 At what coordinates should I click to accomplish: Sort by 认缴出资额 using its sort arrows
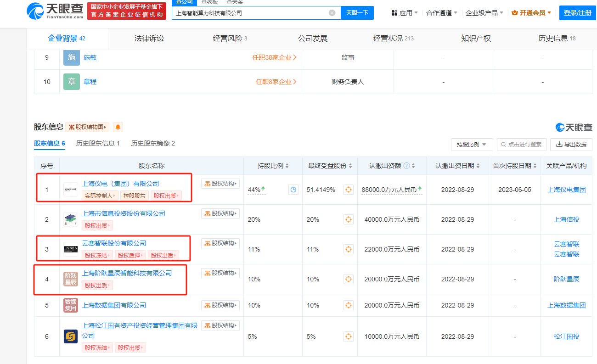click(x=413, y=166)
